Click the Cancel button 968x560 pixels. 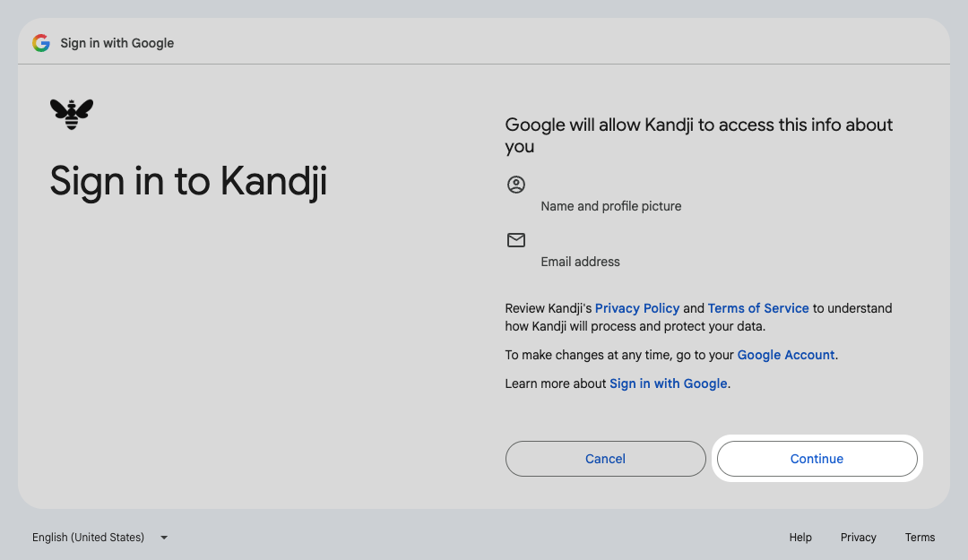(605, 459)
